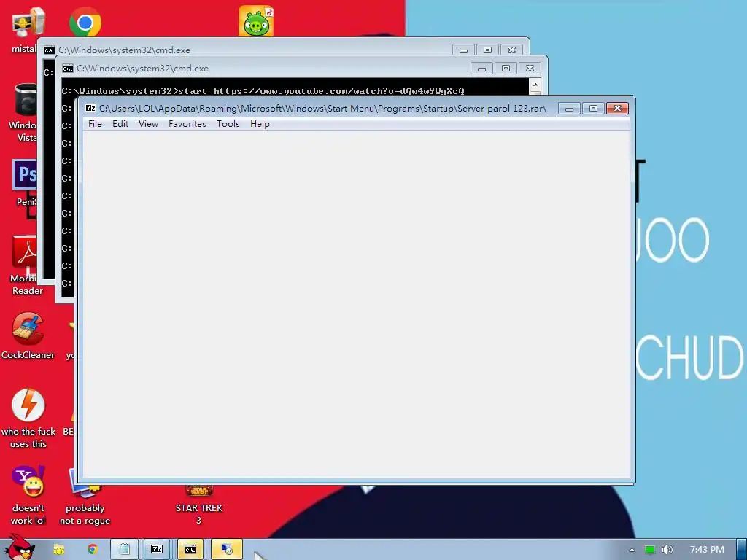Minimize the back cmd.exe window
747x560 pixels.
click(x=463, y=50)
